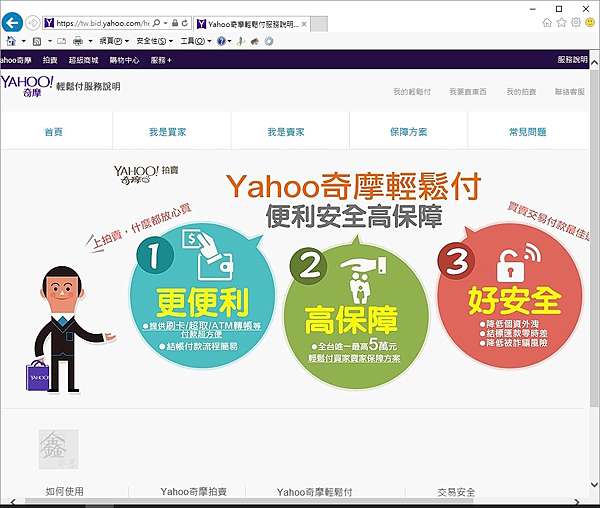Click the smiley feedback icon
The image size is (600, 508).
tap(590, 22)
